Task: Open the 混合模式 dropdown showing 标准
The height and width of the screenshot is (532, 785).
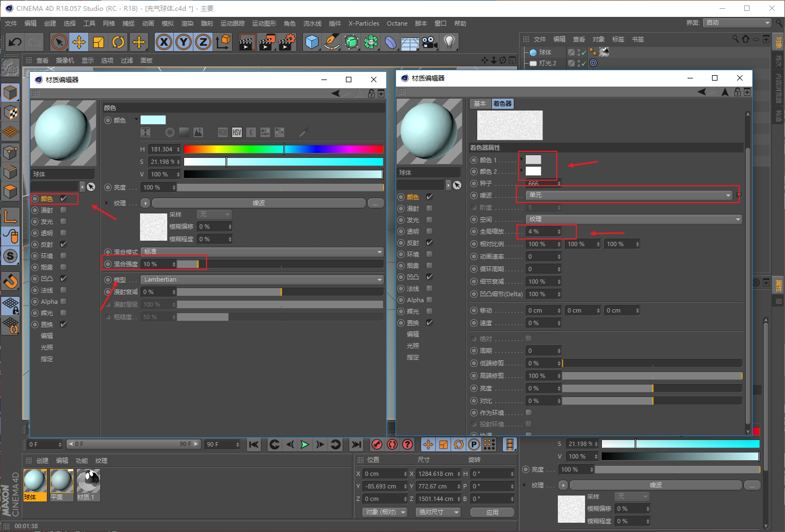Action: pyautogui.click(x=263, y=252)
